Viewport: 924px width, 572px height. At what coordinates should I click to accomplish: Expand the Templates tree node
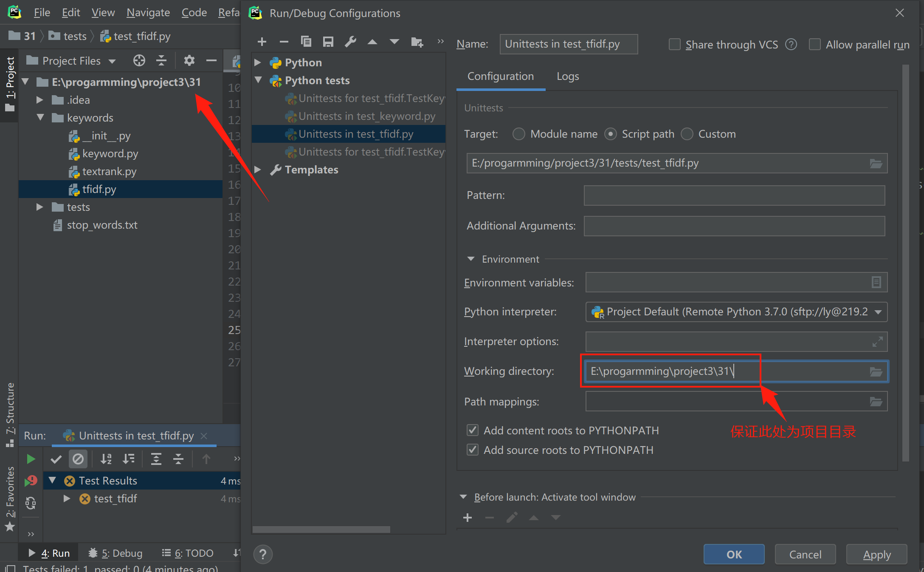[257, 170]
